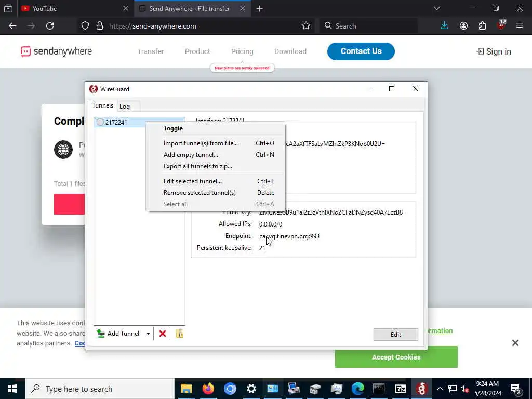Open the Windows Start menu
The height and width of the screenshot is (399, 532).
(12, 389)
